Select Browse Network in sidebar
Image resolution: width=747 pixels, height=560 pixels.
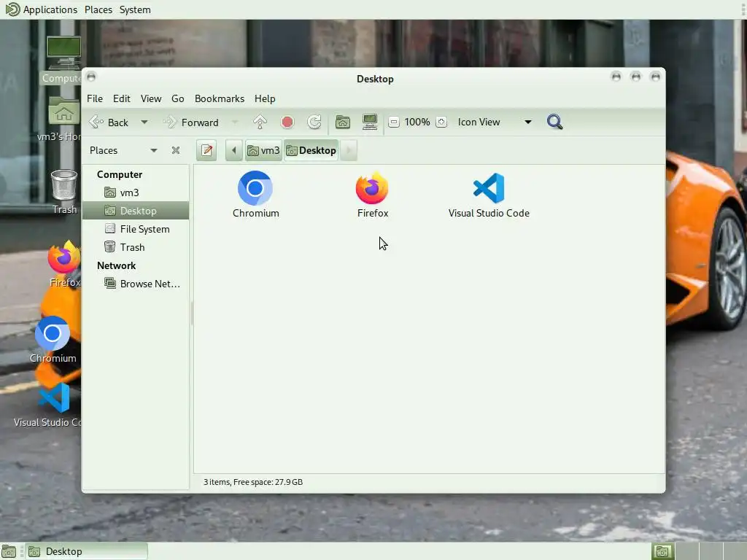[x=136, y=284]
